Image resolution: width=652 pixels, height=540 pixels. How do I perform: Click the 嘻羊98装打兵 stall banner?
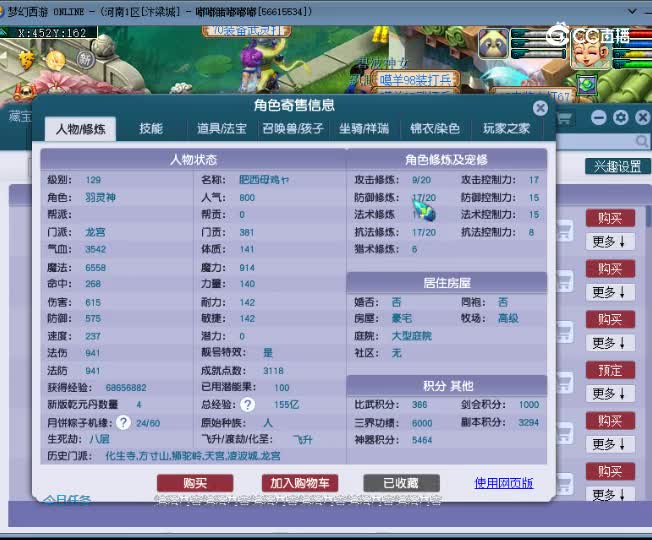(x=416, y=79)
